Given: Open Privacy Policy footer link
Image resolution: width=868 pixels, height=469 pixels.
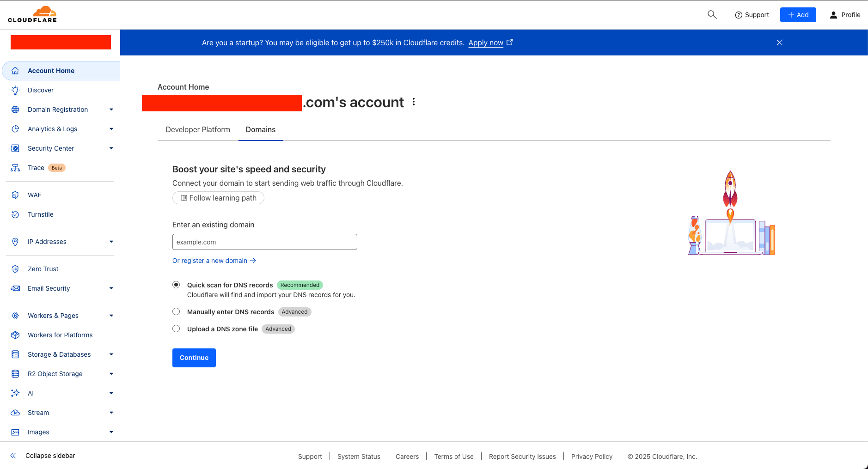Looking at the screenshot, I should click(x=592, y=457).
